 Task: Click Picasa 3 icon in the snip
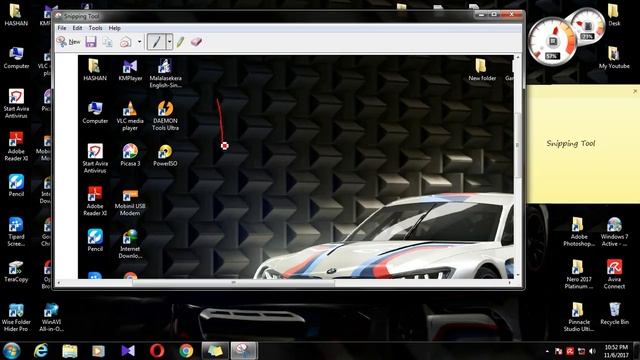click(x=130, y=155)
